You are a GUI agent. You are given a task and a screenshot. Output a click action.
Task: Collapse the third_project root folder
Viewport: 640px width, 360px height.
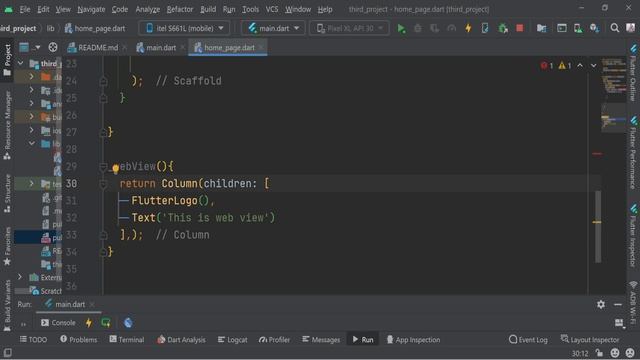point(20,63)
